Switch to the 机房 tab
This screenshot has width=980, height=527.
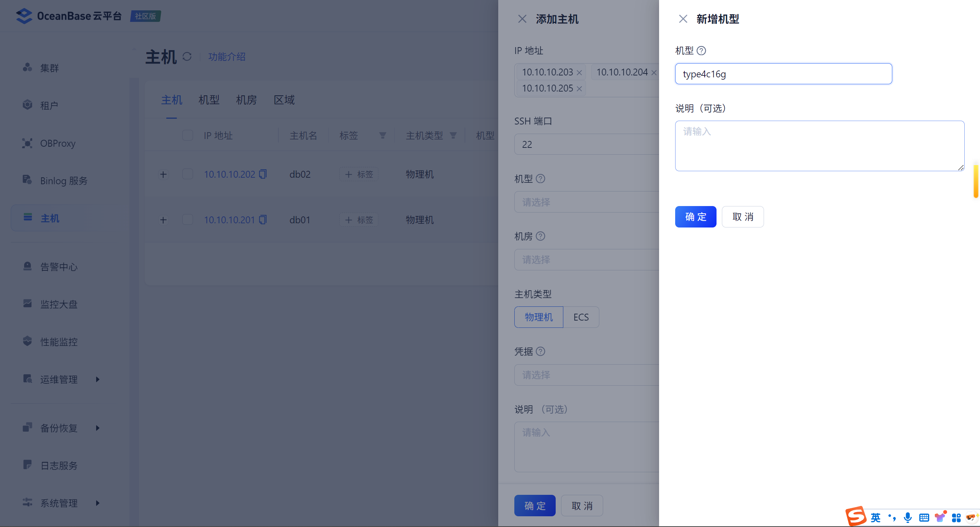coord(246,100)
